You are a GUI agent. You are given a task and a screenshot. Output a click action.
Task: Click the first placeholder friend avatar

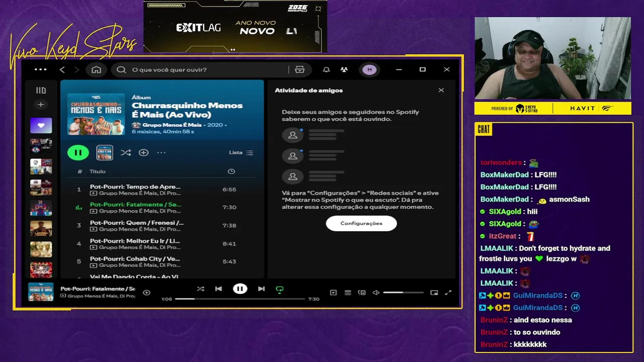tap(292, 135)
